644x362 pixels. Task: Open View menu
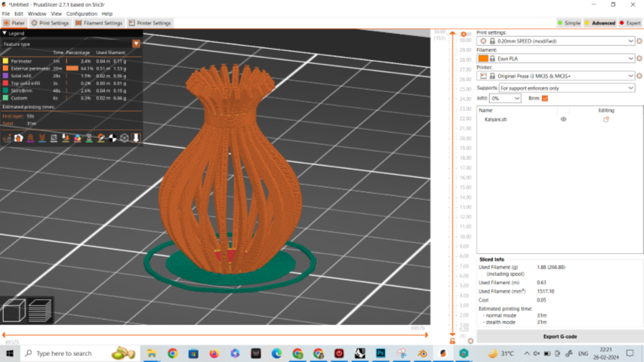57,14
